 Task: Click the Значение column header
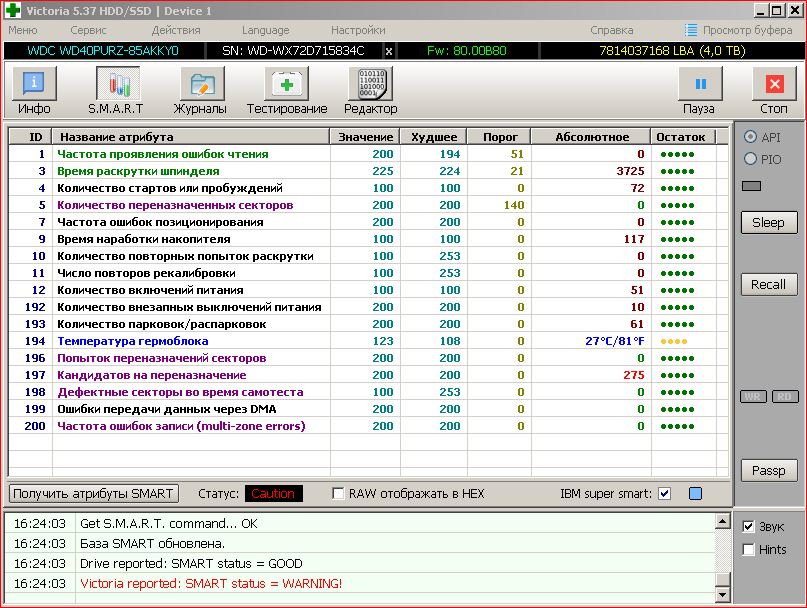(365, 137)
